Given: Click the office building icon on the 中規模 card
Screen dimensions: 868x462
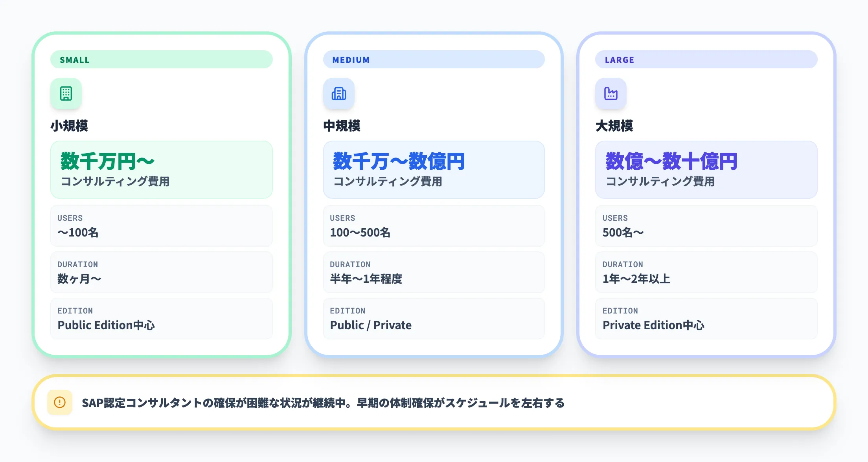Looking at the screenshot, I should (338, 93).
